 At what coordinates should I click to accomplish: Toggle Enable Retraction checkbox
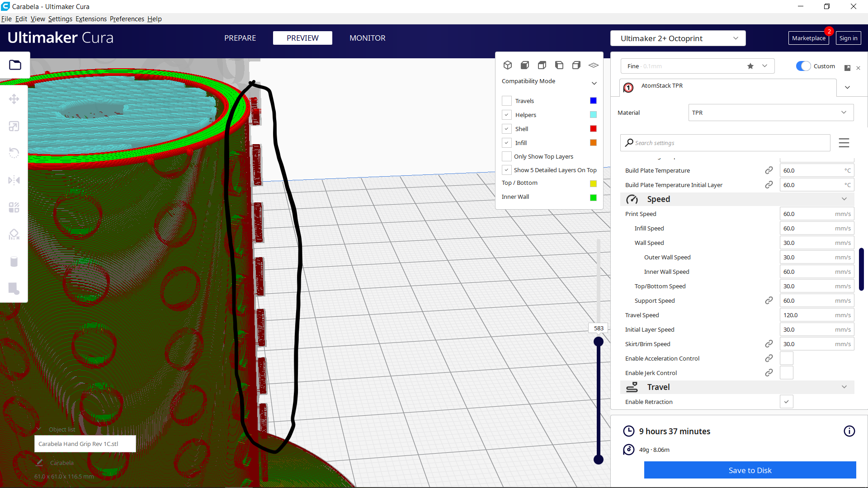click(x=787, y=402)
